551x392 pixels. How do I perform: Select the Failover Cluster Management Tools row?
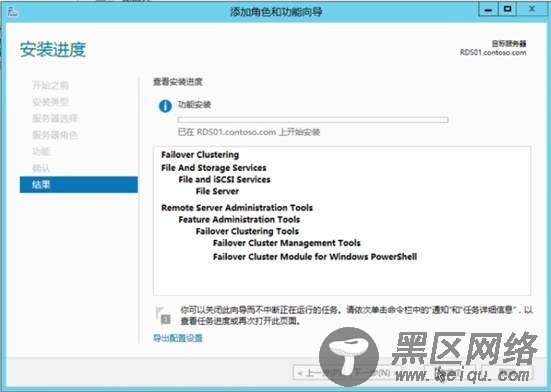(287, 243)
